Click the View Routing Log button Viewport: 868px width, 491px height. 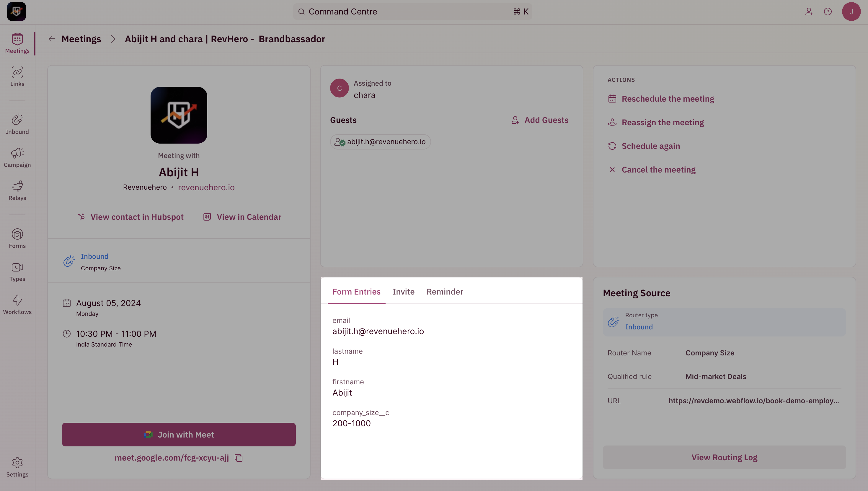[724, 457]
